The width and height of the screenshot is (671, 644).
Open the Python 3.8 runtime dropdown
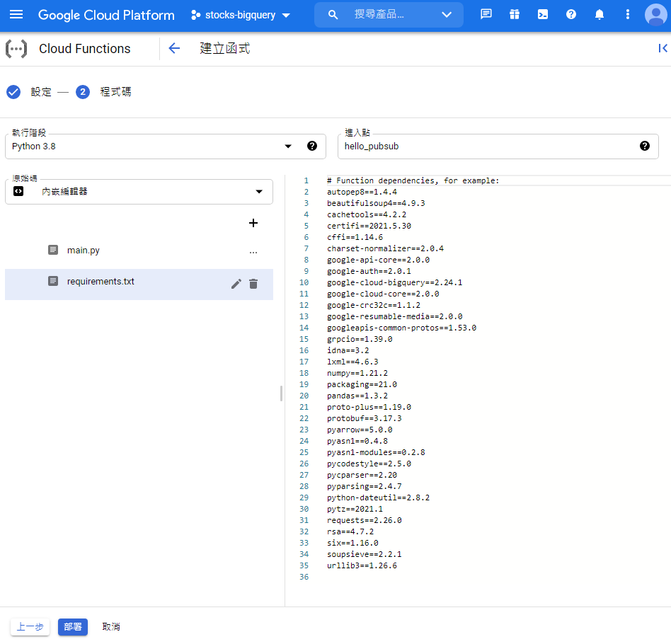click(x=288, y=146)
